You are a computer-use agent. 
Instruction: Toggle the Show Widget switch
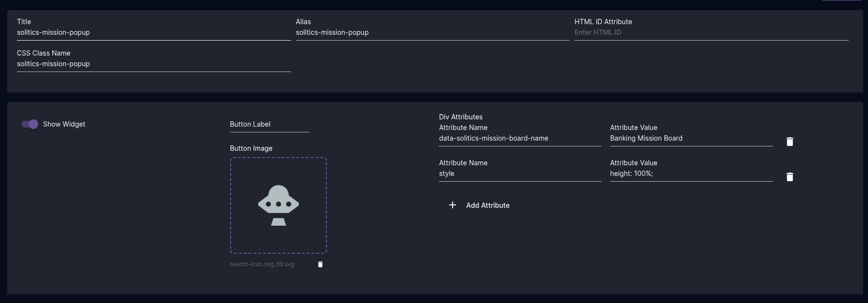(30, 124)
